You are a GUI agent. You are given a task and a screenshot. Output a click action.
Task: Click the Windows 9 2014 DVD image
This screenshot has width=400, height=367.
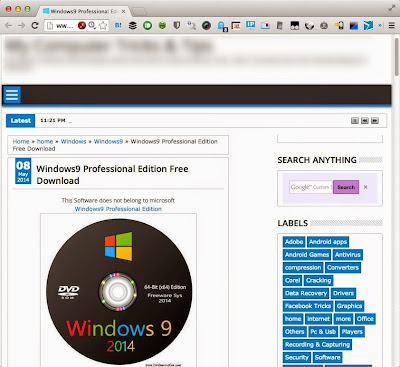pos(119,291)
